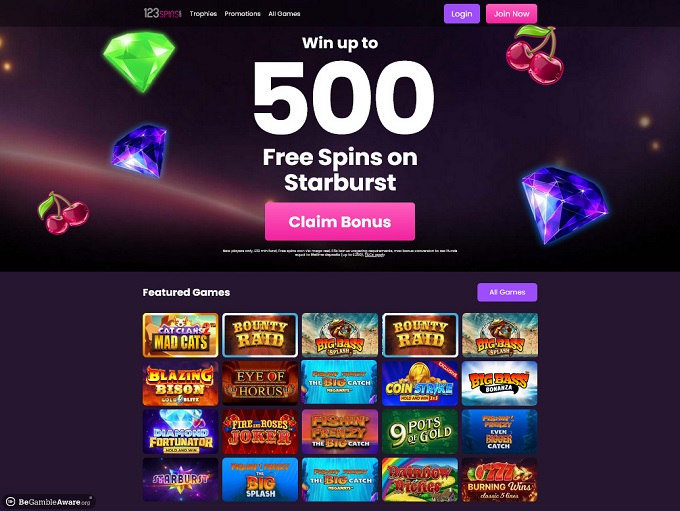
Task: Launch 9 Pots of Gold game
Action: [420, 432]
